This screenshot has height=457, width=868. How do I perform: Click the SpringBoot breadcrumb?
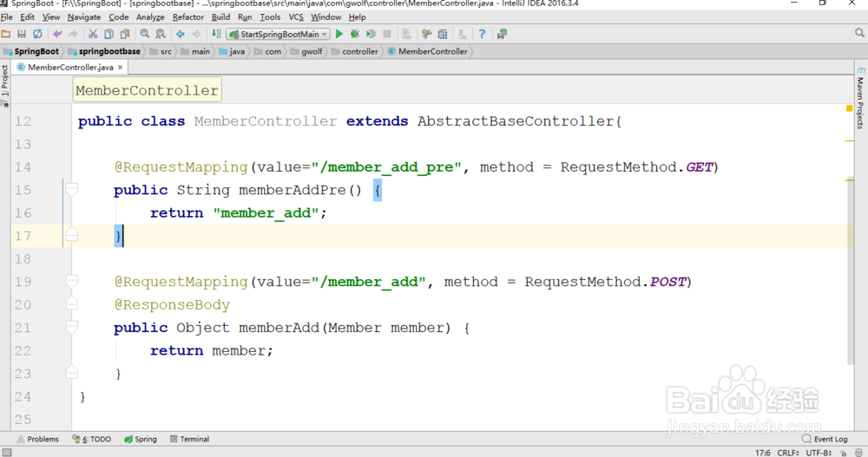[31, 51]
